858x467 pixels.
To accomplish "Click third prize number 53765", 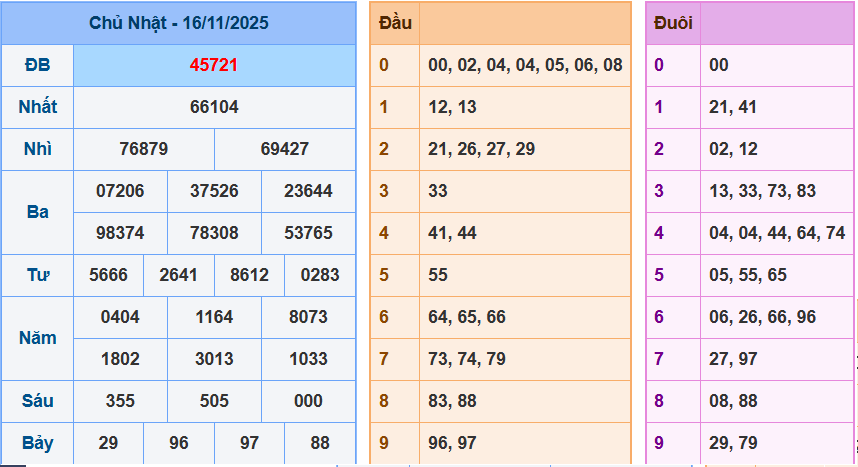I will 308,233.
